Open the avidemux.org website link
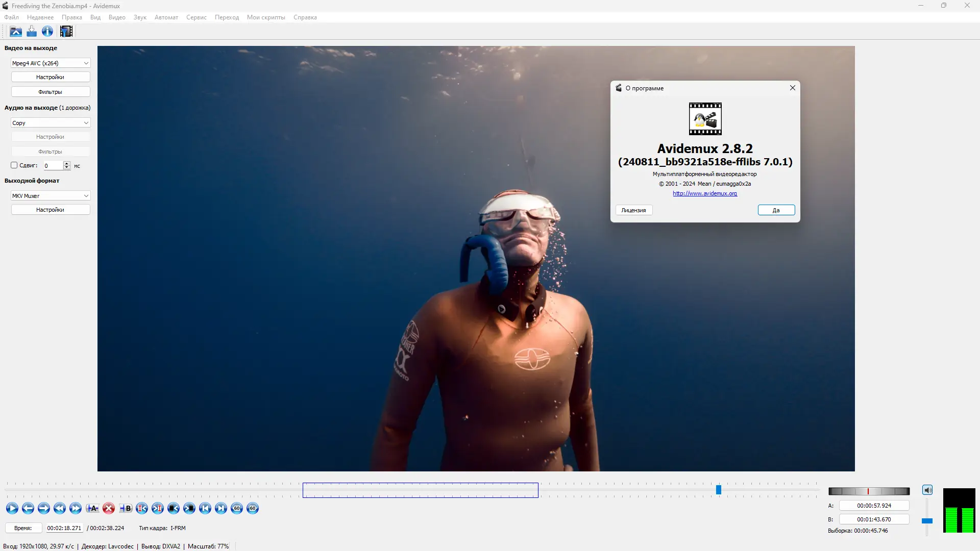The width and height of the screenshot is (980, 551). tap(704, 193)
